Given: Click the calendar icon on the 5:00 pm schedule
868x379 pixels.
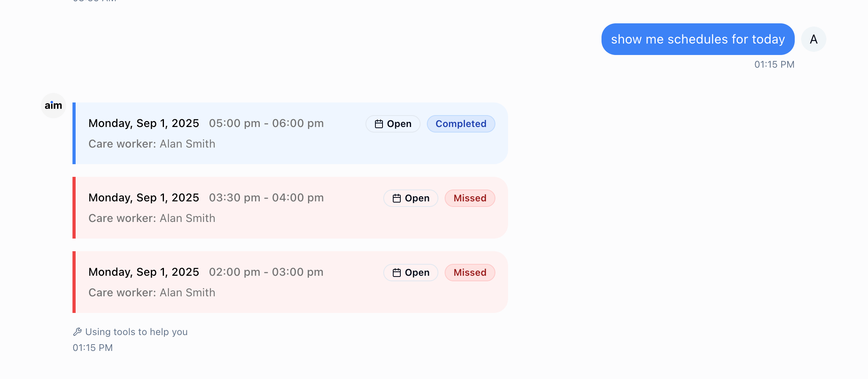Looking at the screenshot, I should click(x=379, y=123).
